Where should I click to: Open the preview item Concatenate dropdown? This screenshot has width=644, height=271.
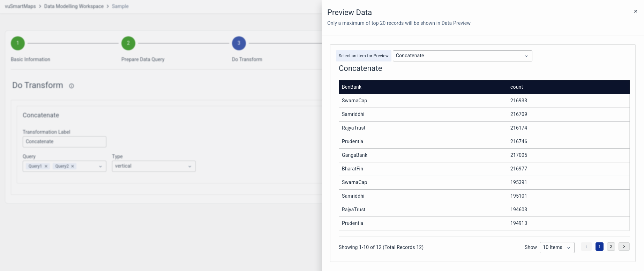(x=462, y=56)
